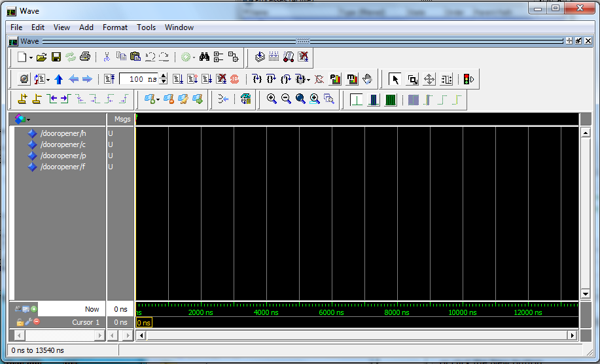600x364 pixels.
Task: Click the Break icon with red X
Action: [x=222, y=79]
